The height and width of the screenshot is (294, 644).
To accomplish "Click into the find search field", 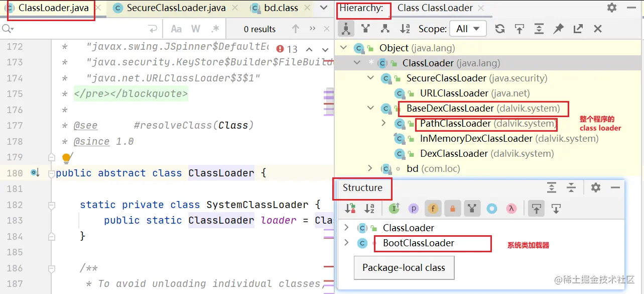I will click(80, 29).
